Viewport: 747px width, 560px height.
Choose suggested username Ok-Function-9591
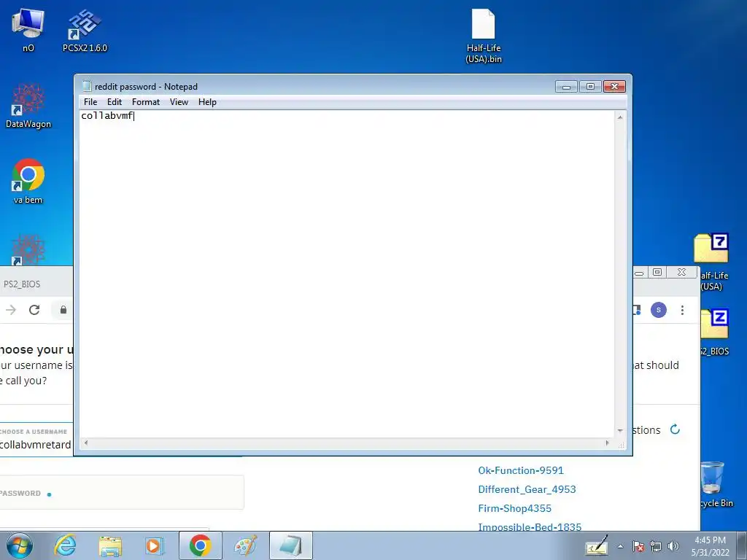[x=521, y=470]
